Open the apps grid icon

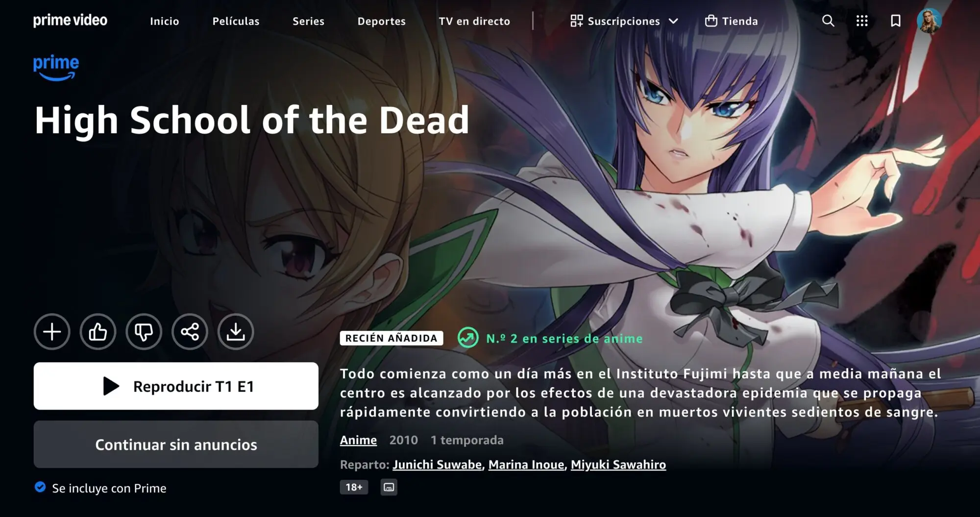(x=862, y=21)
